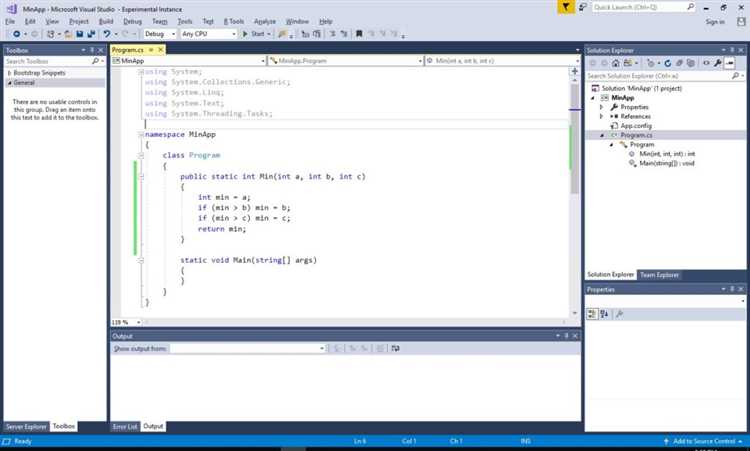Open Properties wrench icon in Solution Explorer

tap(717, 62)
